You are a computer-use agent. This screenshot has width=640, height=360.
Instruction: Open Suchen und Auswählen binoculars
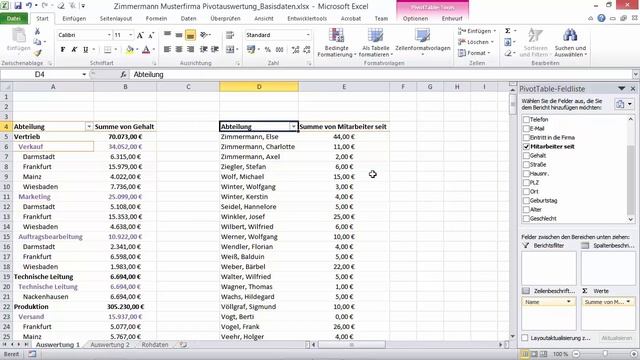click(570, 42)
